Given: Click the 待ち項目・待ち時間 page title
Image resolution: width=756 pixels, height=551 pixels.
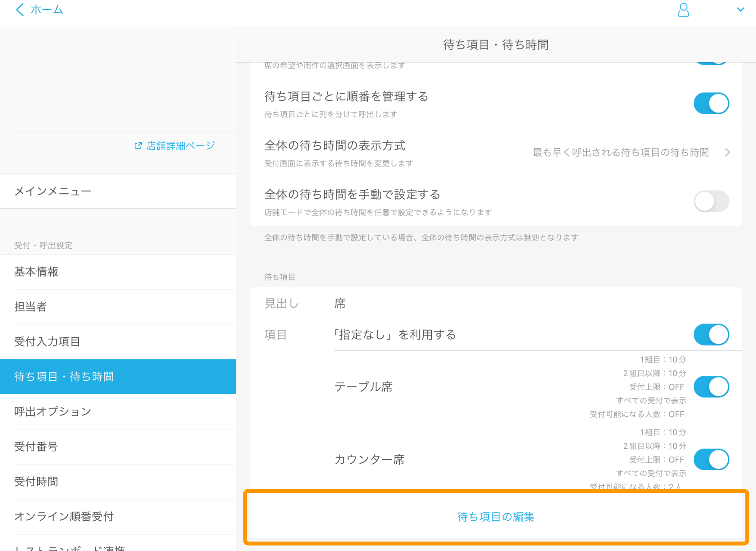Looking at the screenshot, I should [496, 45].
